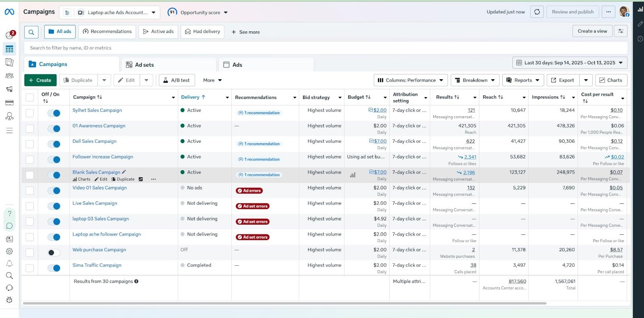Open settings gear icon in sidebar
Screen dimensions: 644x318
pyautogui.click(x=9, y=251)
